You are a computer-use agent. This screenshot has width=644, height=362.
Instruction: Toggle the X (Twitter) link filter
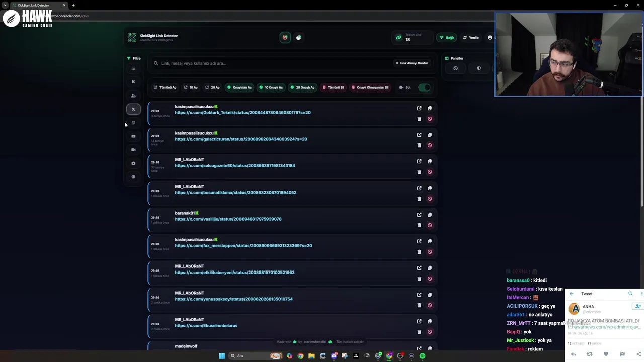(133, 109)
